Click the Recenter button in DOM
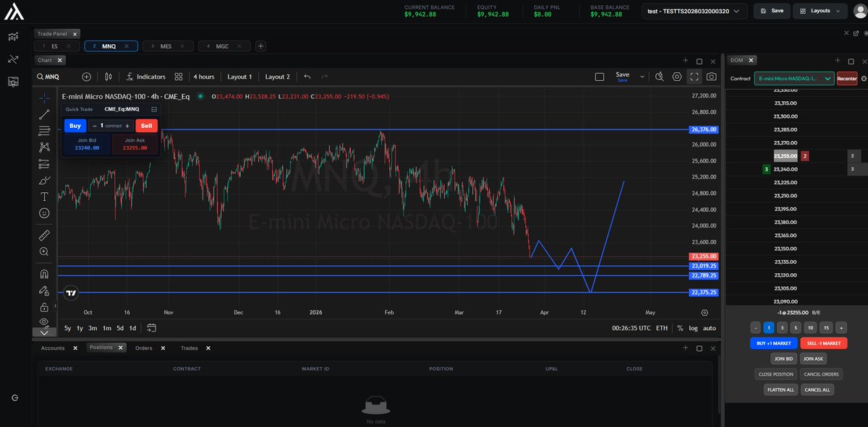 pyautogui.click(x=847, y=78)
